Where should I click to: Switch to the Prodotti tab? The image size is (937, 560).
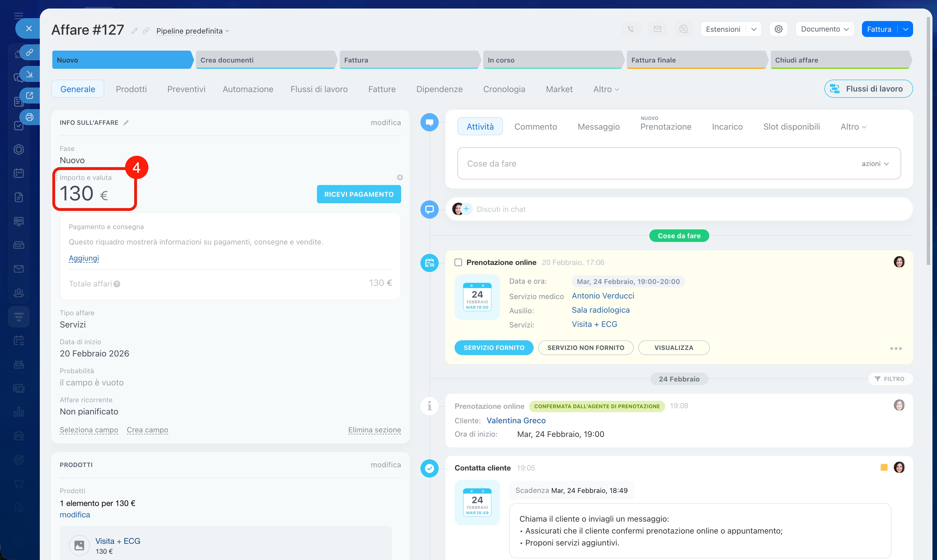(131, 89)
